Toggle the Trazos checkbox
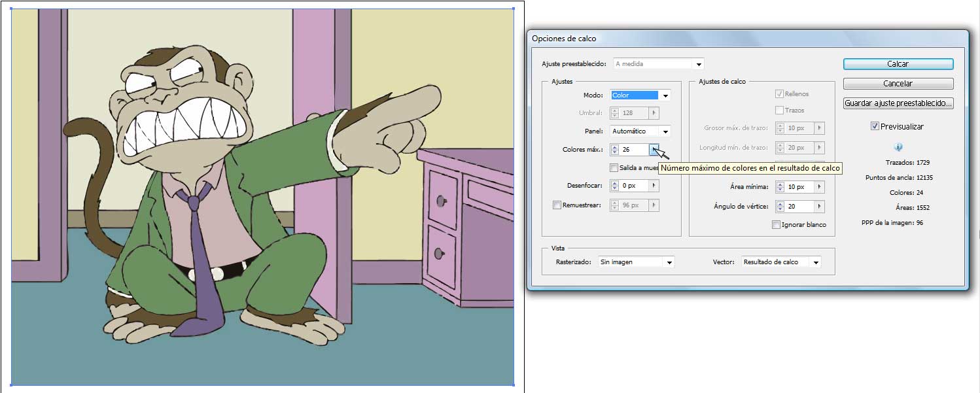Viewport: 980px width, 393px height. (779, 111)
